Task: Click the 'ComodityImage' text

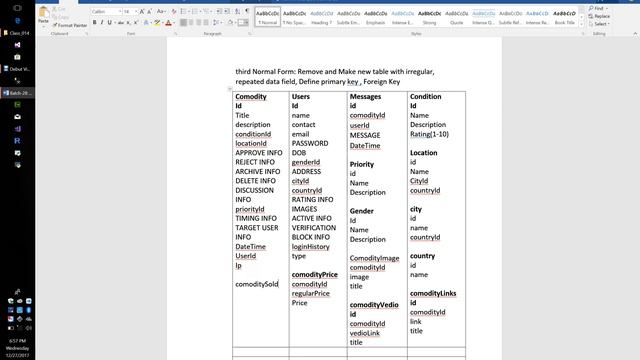Action: click(x=374, y=258)
